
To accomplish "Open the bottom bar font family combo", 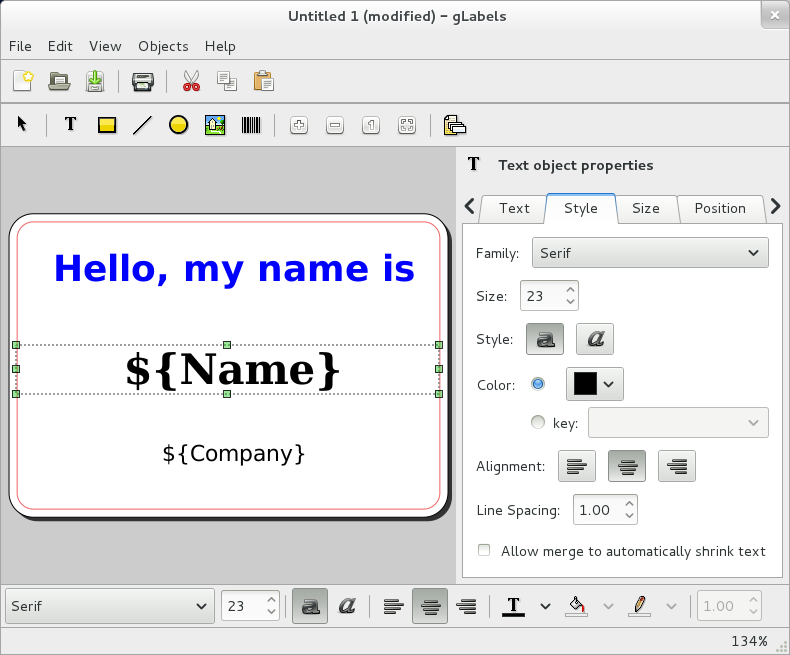I will [110, 606].
